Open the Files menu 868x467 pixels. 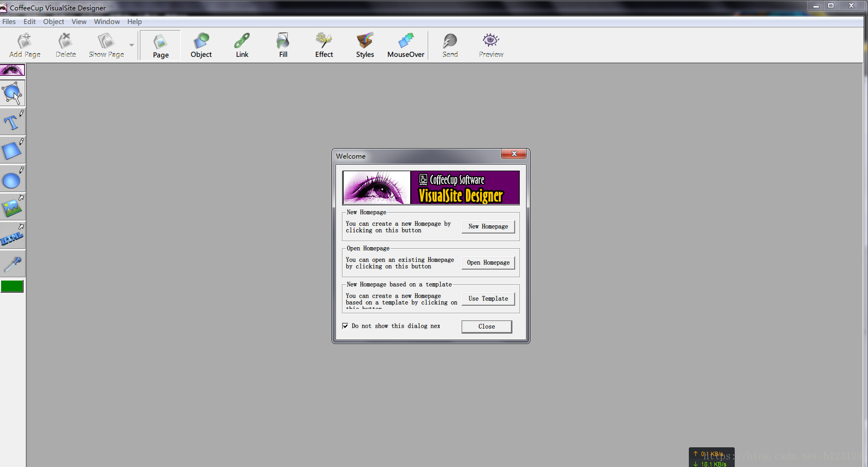[9, 22]
